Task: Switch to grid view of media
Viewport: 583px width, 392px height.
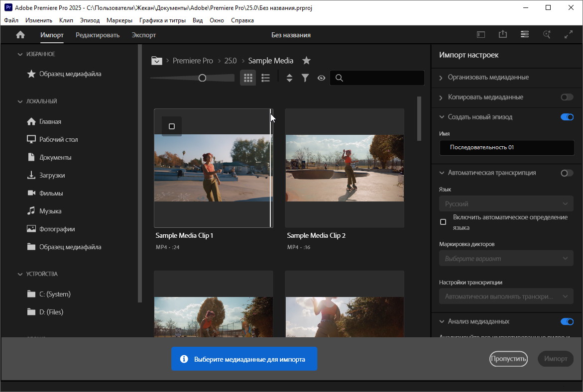Action: (248, 78)
